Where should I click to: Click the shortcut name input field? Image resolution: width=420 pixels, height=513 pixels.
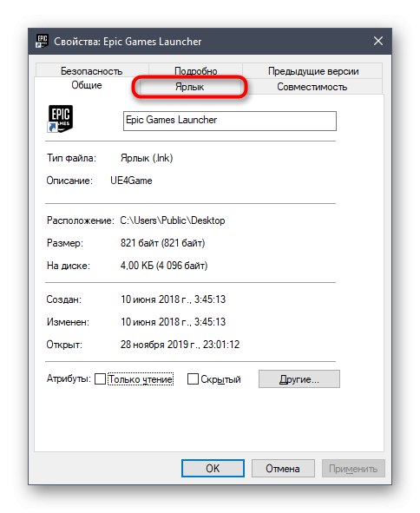230,121
